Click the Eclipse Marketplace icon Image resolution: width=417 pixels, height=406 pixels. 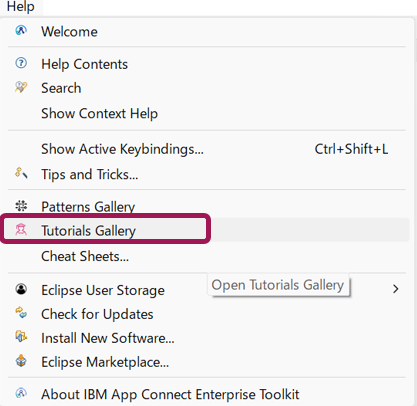[21, 361]
